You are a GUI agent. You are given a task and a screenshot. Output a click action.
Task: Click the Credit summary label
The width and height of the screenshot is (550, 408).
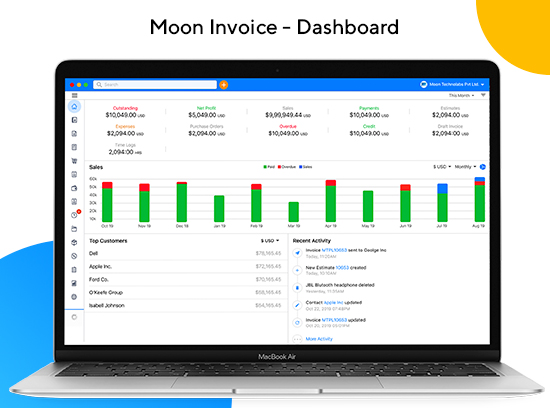369,126
